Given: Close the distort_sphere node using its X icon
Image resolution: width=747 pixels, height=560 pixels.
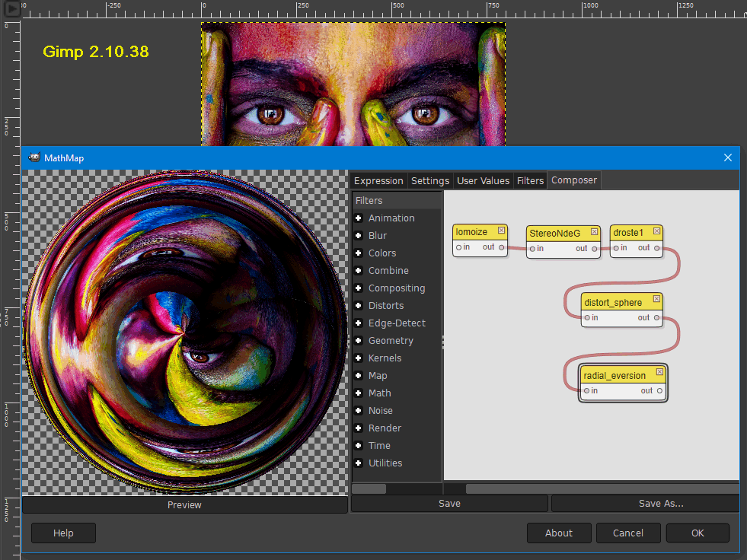Looking at the screenshot, I should [x=657, y=301].
